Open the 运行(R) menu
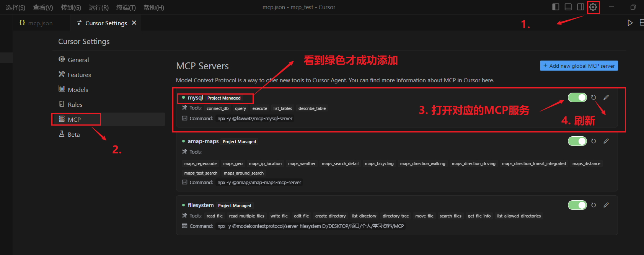This screenshot has width=644, height=255. (99, 8)
